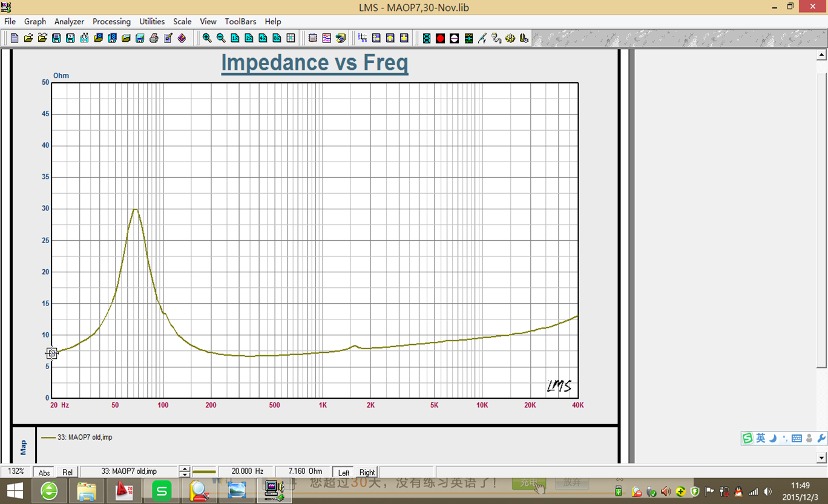Click the scroll down arrow of right scrollbar
Screen dimensions: 828x504
tap(821, 458)
